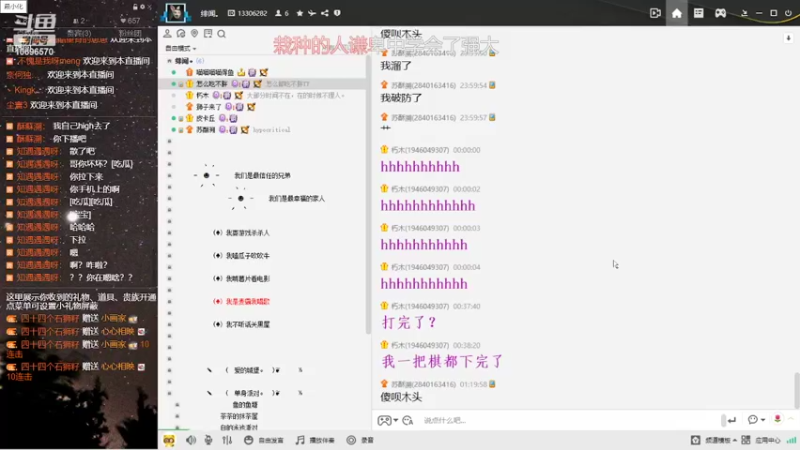This screenshot has height=450, width=800.
Task: Enter sub-channel 我靠游戏杀杀人
Action: (247, 233)
